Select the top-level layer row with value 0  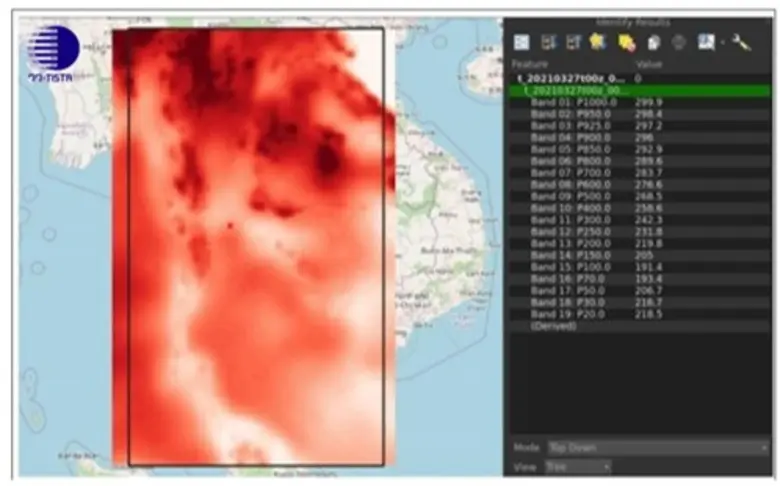[570, 77]
